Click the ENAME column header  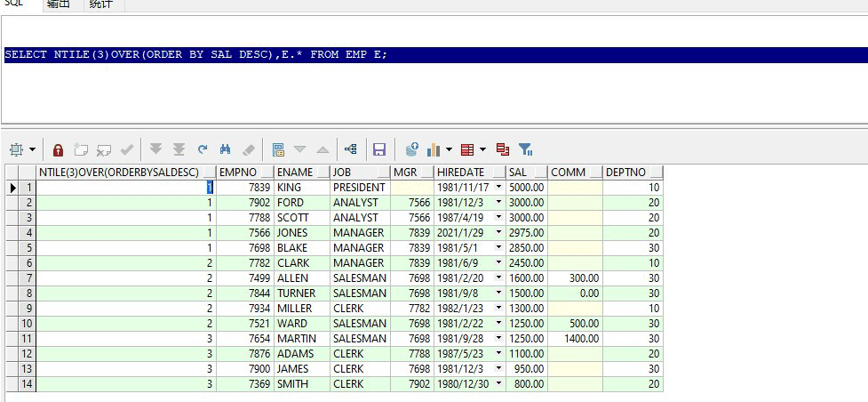point(294,172)
